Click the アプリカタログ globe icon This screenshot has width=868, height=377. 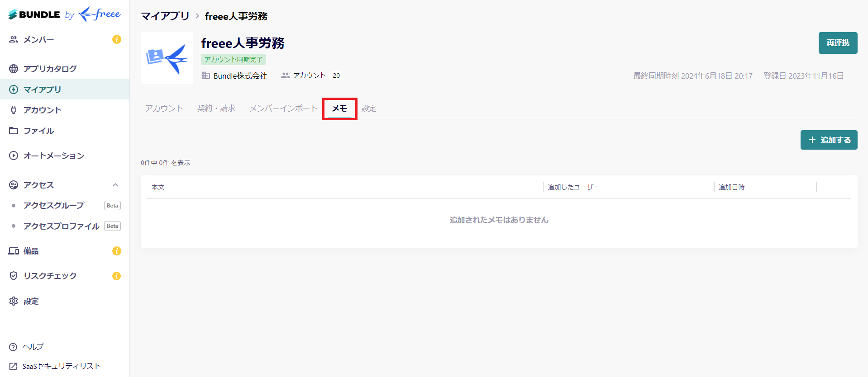tap(14, 69)
